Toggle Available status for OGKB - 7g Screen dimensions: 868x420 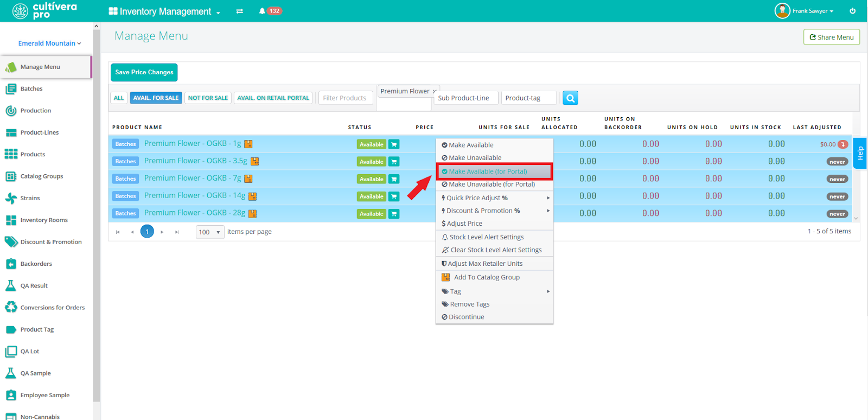coord(372,179)
